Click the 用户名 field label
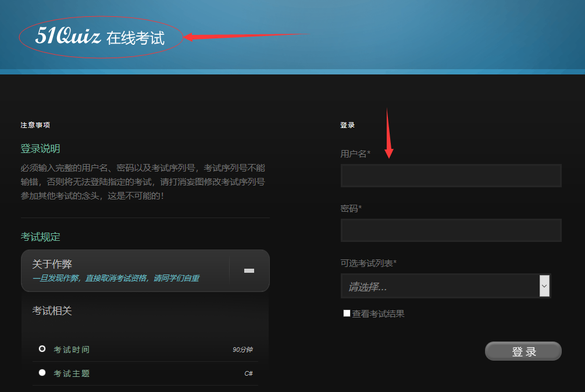The height and width of the screenshot is (392, 585). [355, 154]
